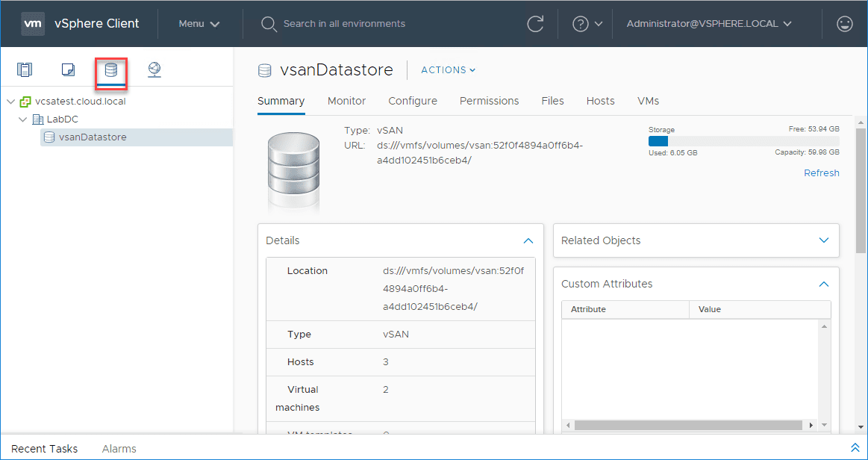
Task: Open the ACTIONS dropdown for vsanDatastore
Action: click(x=448, y=70)
